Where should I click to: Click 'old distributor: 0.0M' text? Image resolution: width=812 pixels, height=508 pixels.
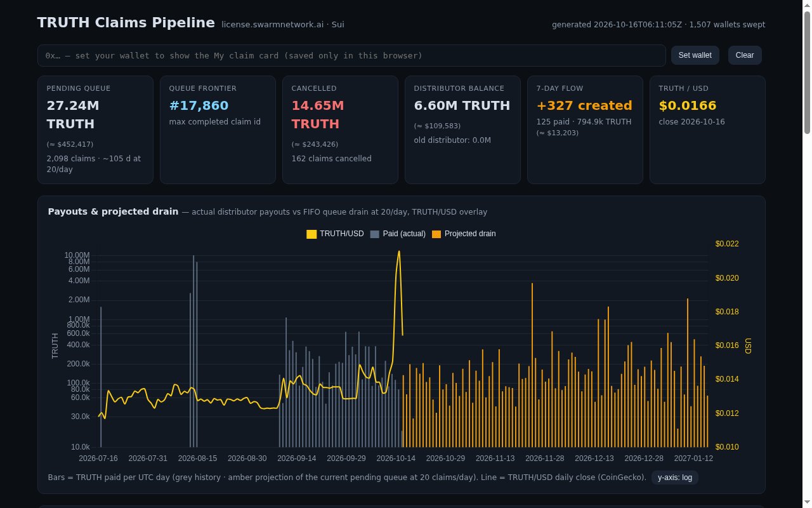452,140
